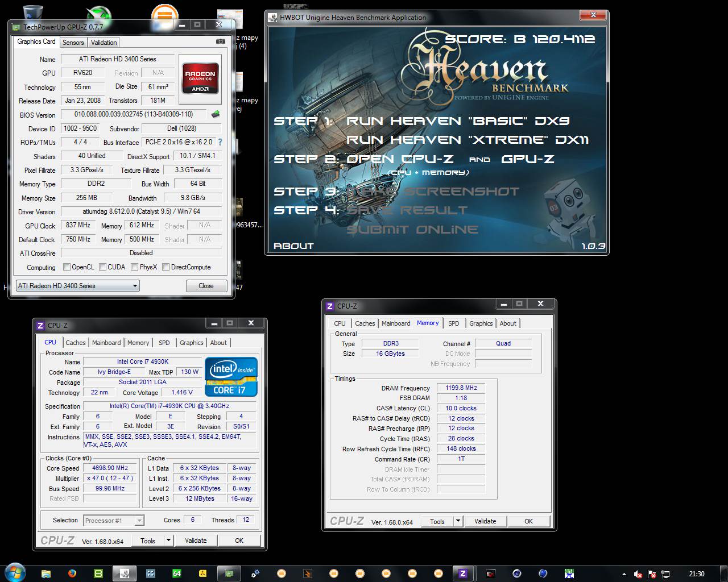This screenshot has width=728, height=582.
Task: Click the Intel Core i7 logo badge
Action: [x=231, y=376]
